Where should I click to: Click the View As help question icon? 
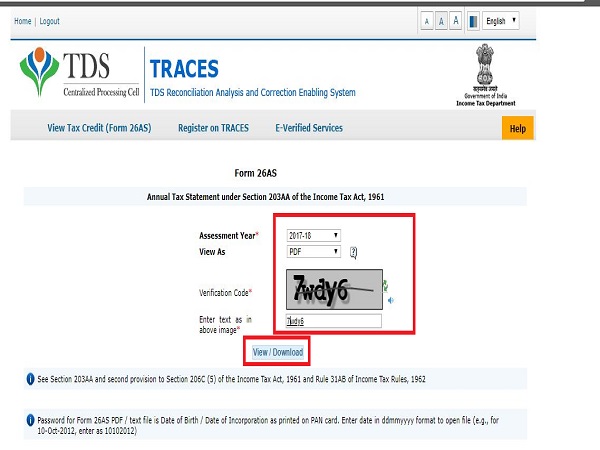point(353,252)
